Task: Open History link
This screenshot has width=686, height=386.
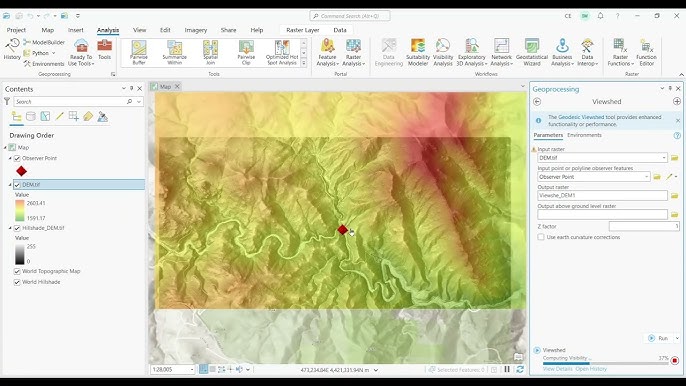Action: point(591,369)
